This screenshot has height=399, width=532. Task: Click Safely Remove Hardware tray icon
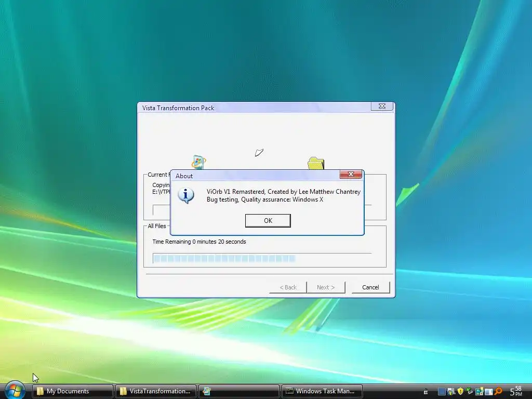[x=470, y=392]
